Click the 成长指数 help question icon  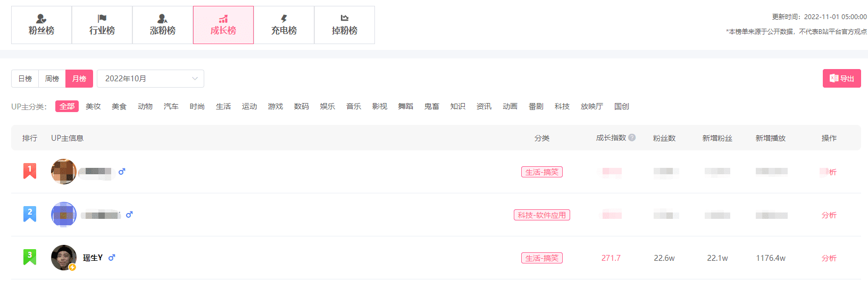(632, 138)
